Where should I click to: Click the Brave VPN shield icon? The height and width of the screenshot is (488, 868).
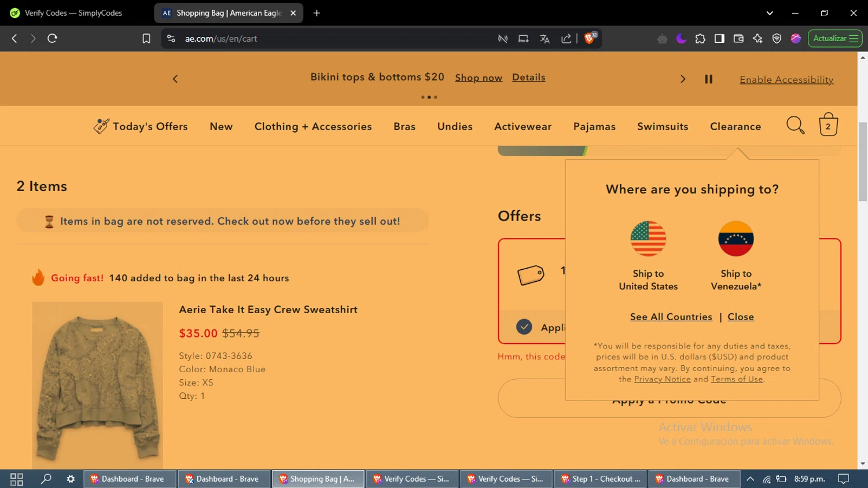pos(777,39)
